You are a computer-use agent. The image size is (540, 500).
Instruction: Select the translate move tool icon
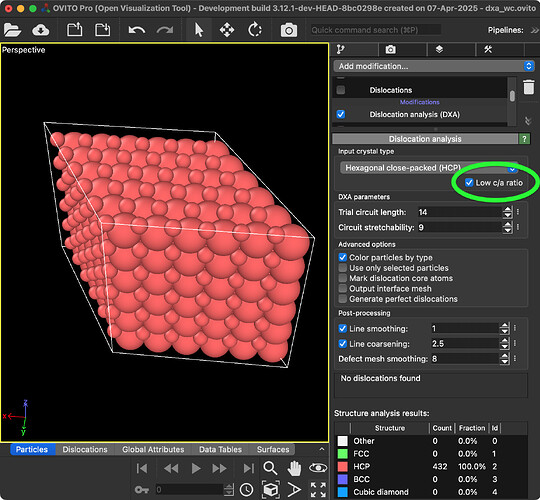click(227, 30)
